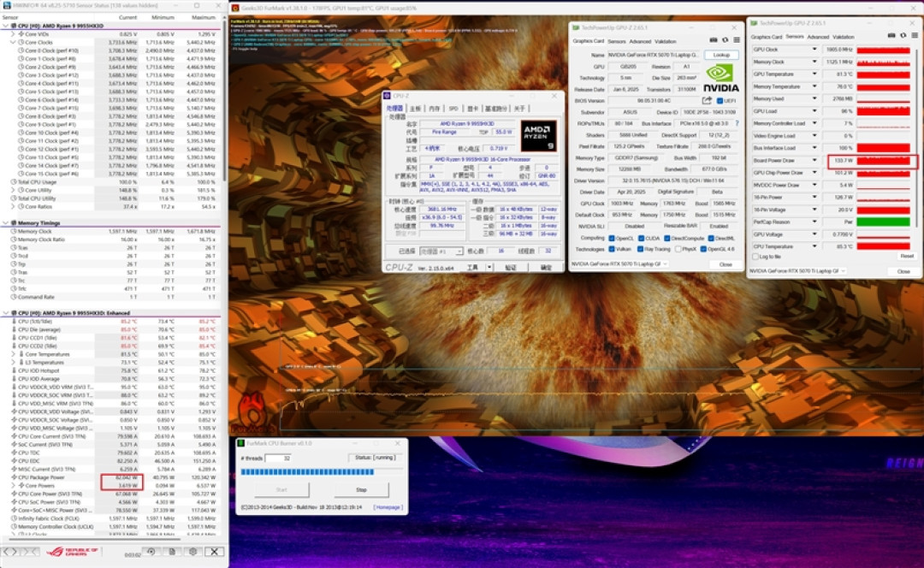Toggle PhysX checkbox in GPU-Z
924x568 pixels.
(678, 249)
